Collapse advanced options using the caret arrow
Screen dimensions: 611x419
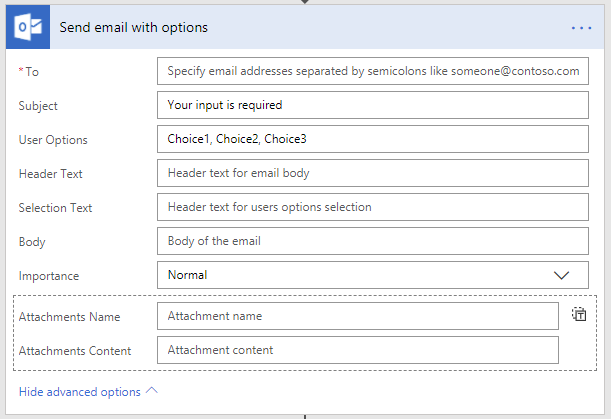152,391
